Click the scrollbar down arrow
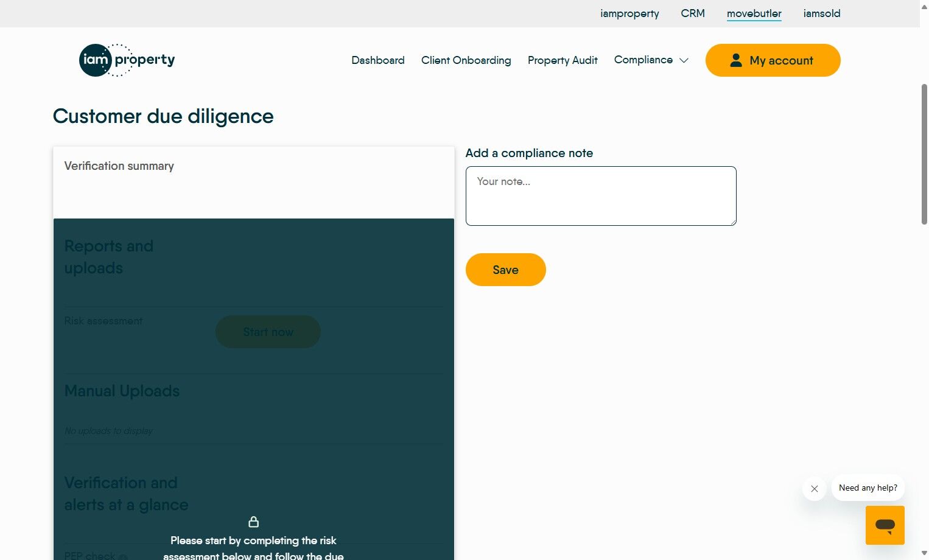 pos(924,554)
